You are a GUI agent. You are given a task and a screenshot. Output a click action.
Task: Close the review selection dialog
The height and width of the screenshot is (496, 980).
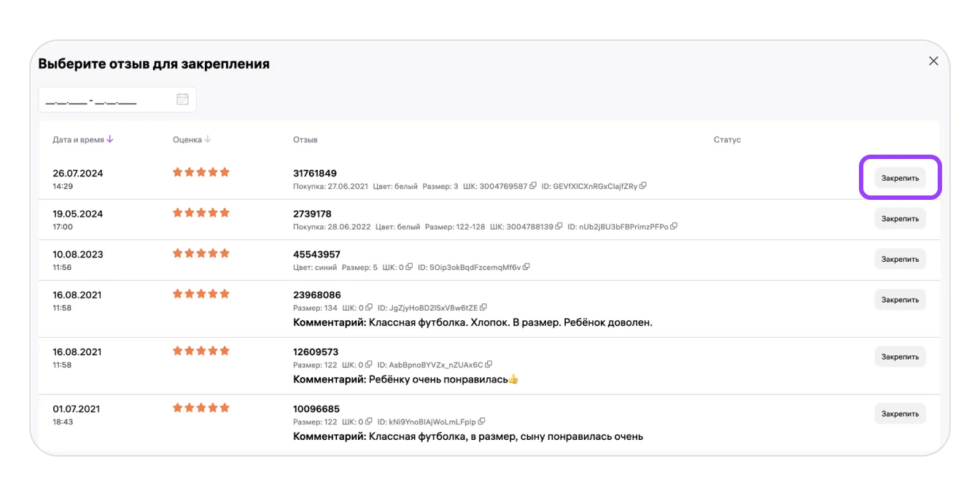coord(933,61)
